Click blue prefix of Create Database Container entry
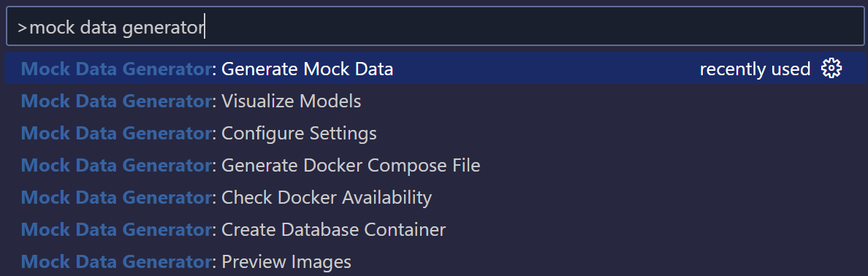 (116, 229)
